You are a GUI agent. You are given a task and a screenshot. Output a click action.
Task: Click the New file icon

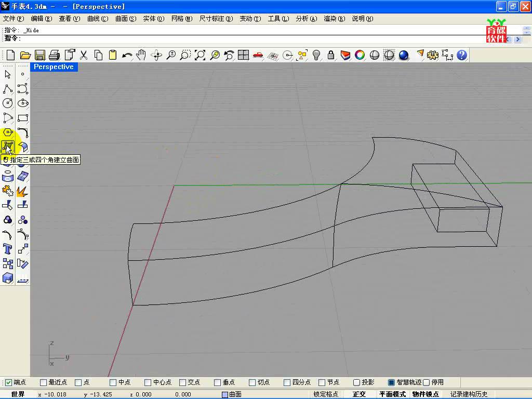point(10,55)
